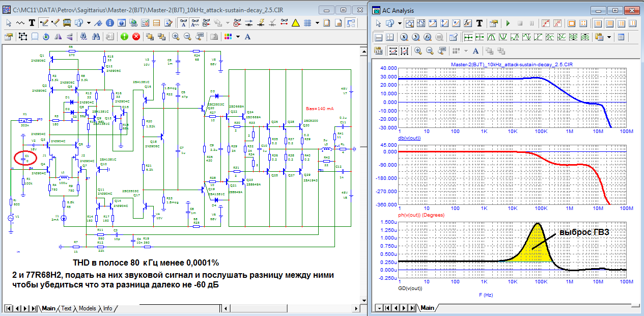Viewport: 644px width, 316px height.
Task: Open dropdown next to AC Analysis copy icon
Action: (x=400, y=23)
